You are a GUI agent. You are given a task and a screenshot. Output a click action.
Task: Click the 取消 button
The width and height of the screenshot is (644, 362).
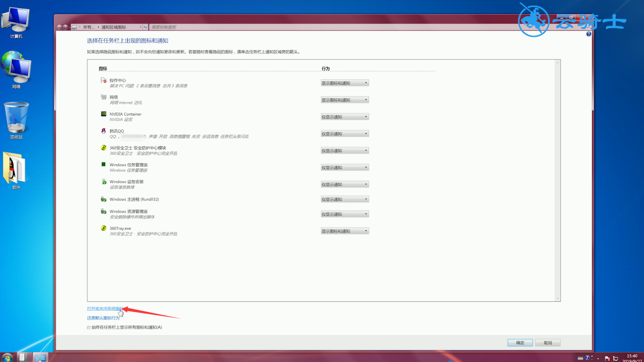click(548, 343)
